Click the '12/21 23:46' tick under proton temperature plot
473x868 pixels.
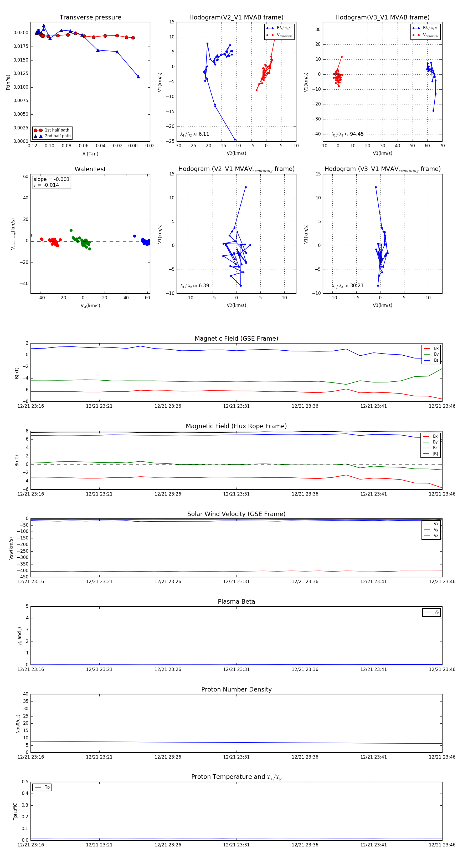[x=442, y=845]
